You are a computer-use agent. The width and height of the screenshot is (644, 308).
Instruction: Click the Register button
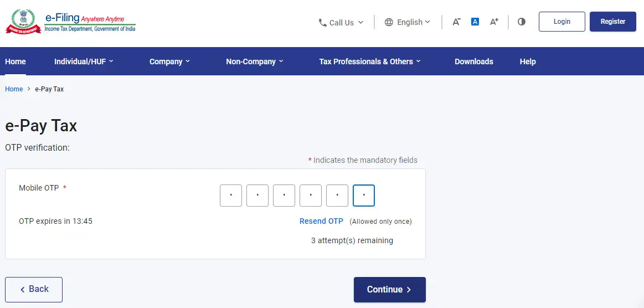pos(612,22)
